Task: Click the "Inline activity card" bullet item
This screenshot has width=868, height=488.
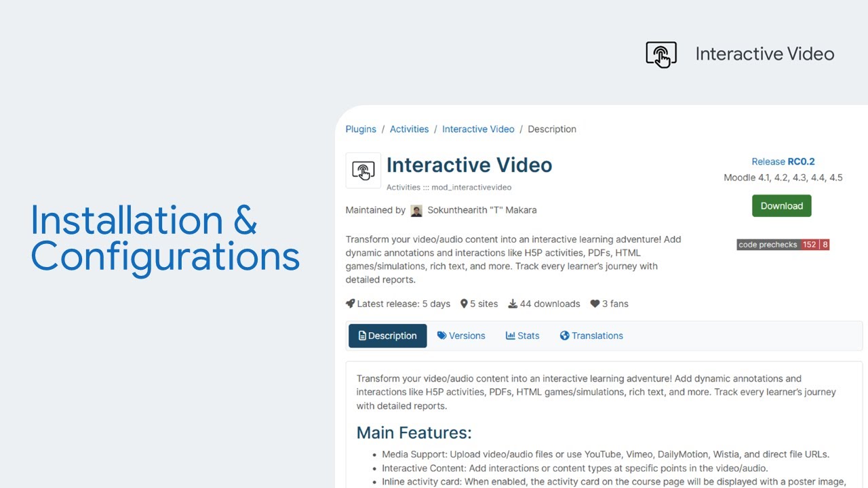Action: [614, 482]
